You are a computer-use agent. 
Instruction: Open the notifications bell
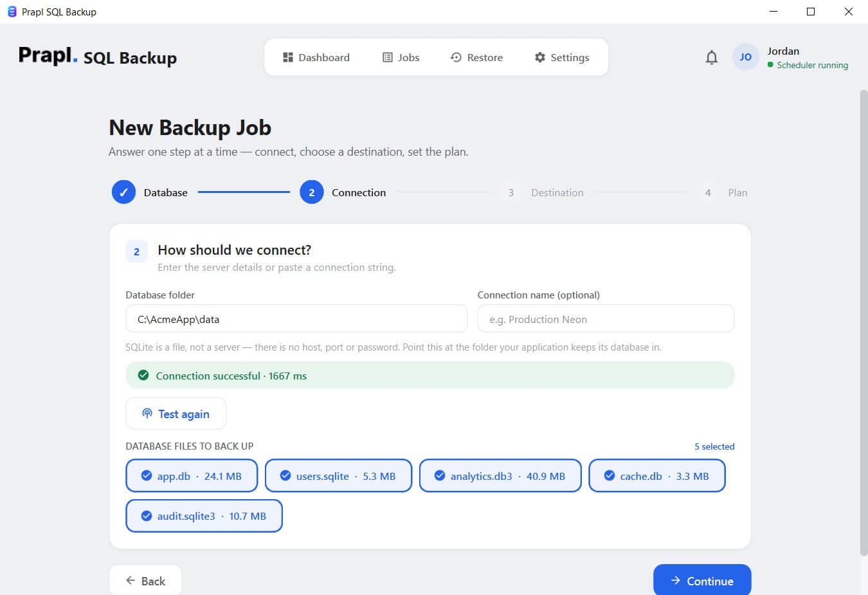(711, 57)
